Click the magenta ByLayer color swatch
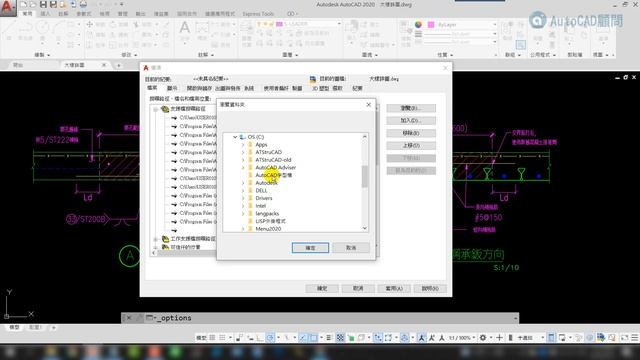 coord(431,25)
